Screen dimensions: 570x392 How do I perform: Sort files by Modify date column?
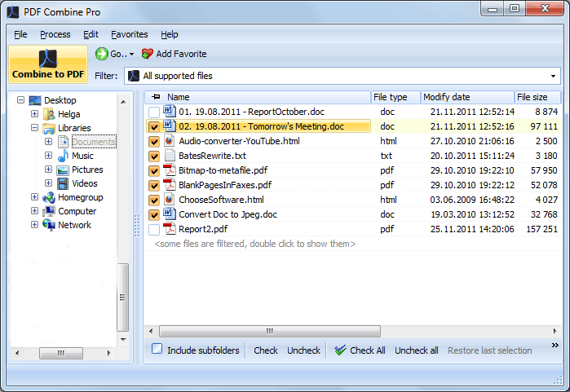pyautogui.click(x=467, y=97)
